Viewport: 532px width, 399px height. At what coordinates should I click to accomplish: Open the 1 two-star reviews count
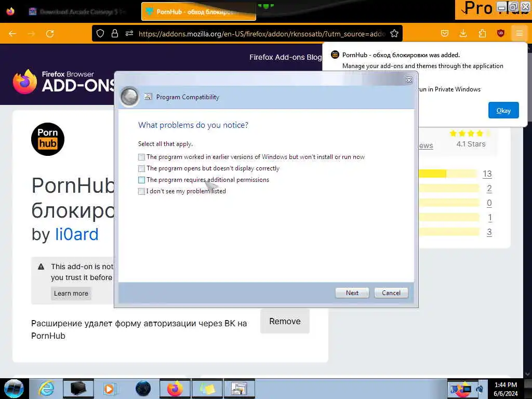click(489, 218)
